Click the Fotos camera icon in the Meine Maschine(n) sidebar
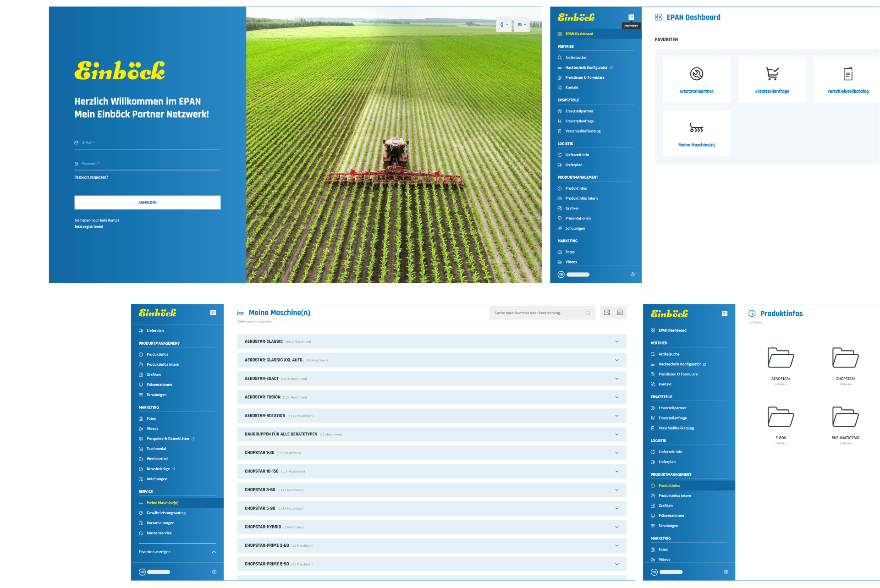This screenshot has height=588, width=880. 141,419
